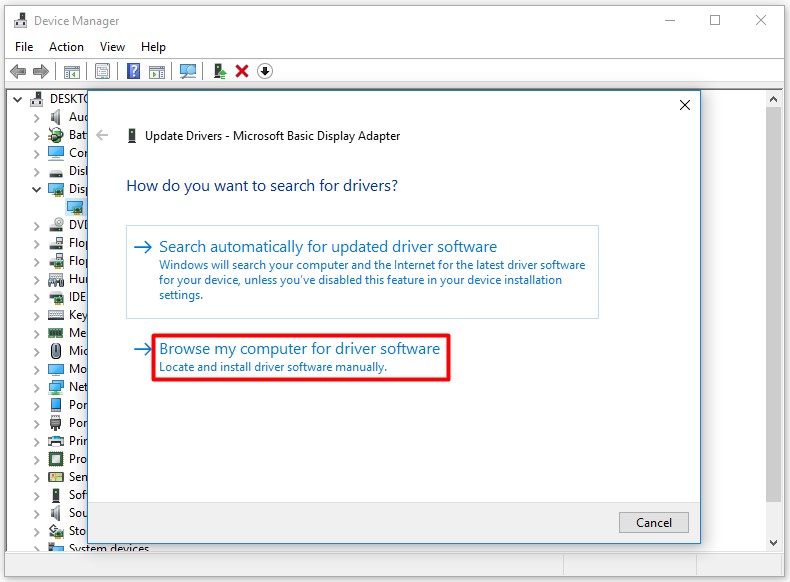
Task: Expand the Keyboards category chevron
Action: pyautogui.click(x=36, y=316)
